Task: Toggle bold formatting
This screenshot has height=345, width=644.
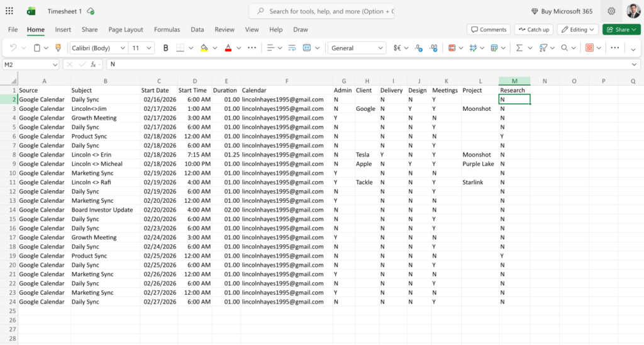Action: click(165, 48)
